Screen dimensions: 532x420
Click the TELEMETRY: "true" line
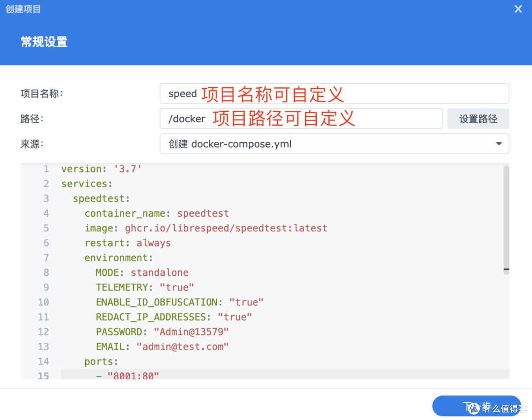[145, 288]
